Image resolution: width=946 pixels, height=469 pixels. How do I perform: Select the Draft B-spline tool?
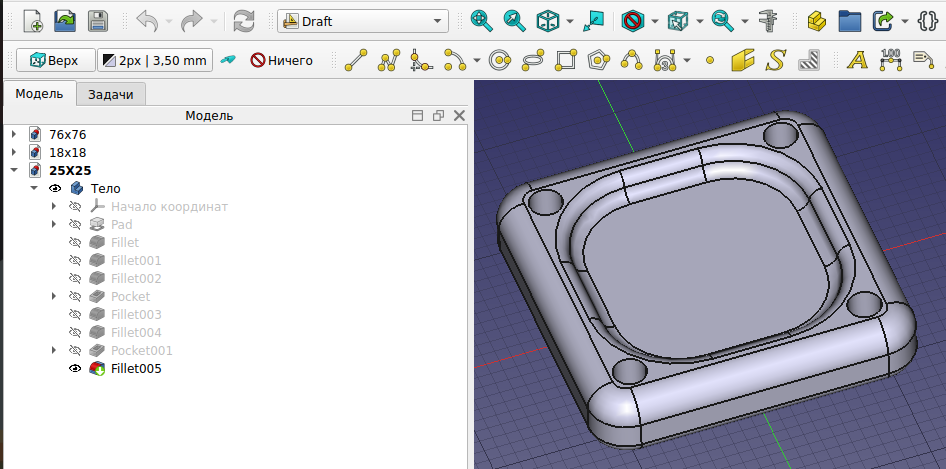631,60
